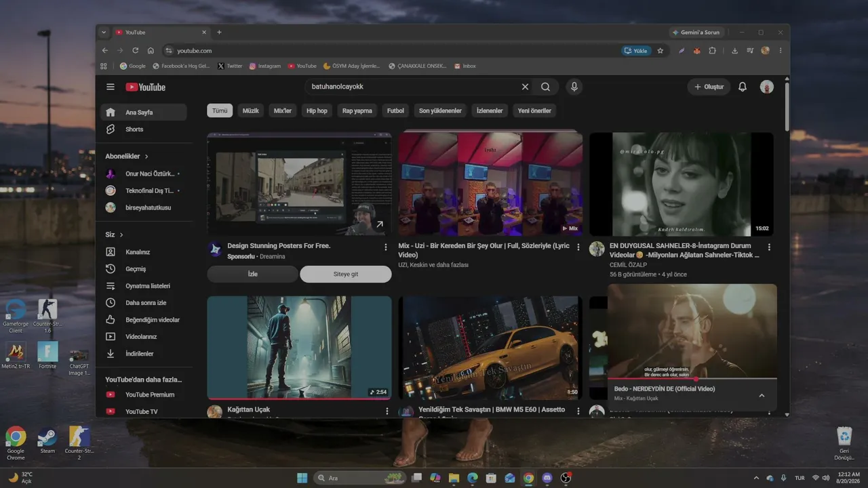868x488 pixels.
Task: Click the Yükle install button in address bar
Action: pyautogui.click(x=636, y=50)
